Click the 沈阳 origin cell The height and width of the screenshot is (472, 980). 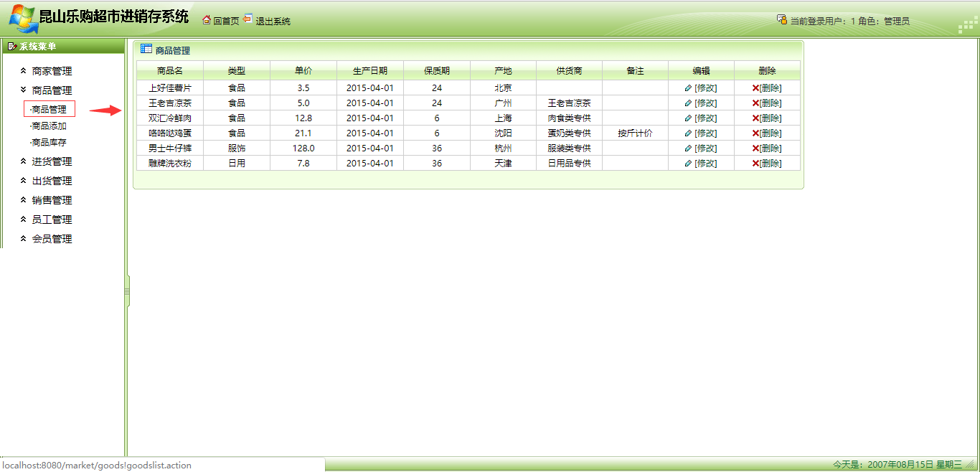(503, 133)
